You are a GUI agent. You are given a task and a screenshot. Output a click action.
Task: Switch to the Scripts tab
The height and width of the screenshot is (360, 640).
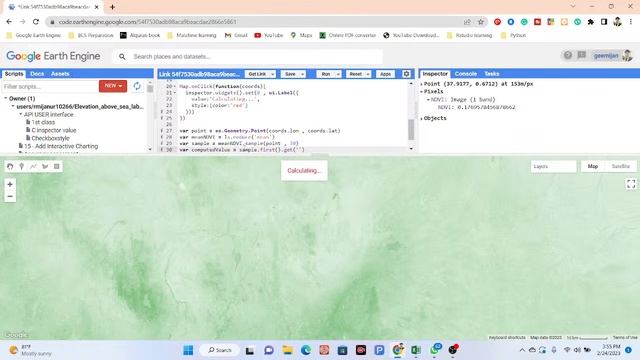point(14,74)
